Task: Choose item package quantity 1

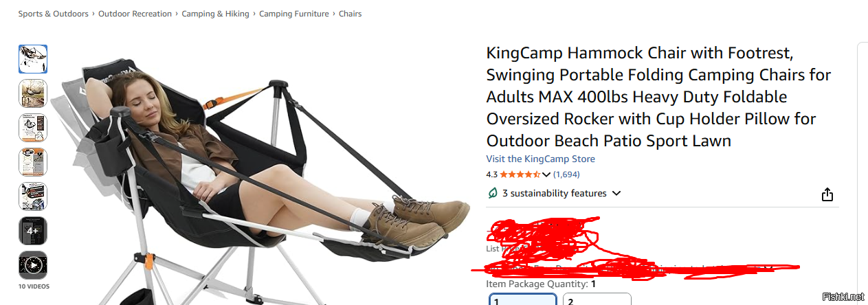Action: (x=523, y=300)
